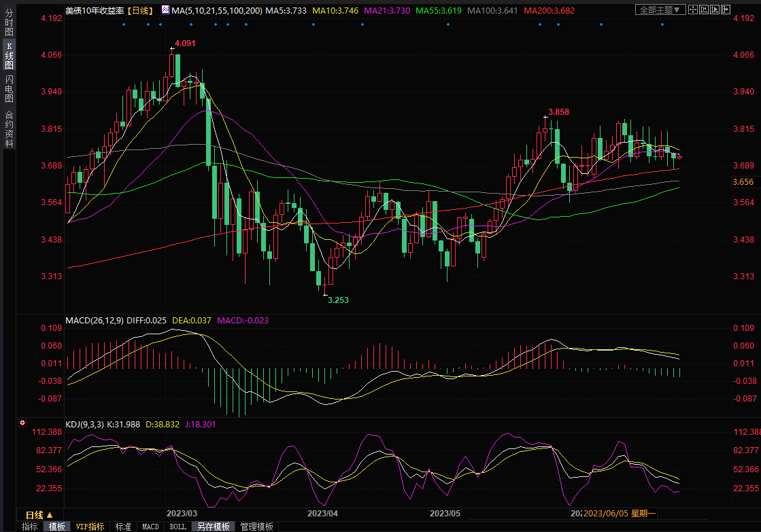Toggle the MACD indicator template

point(150,527)
